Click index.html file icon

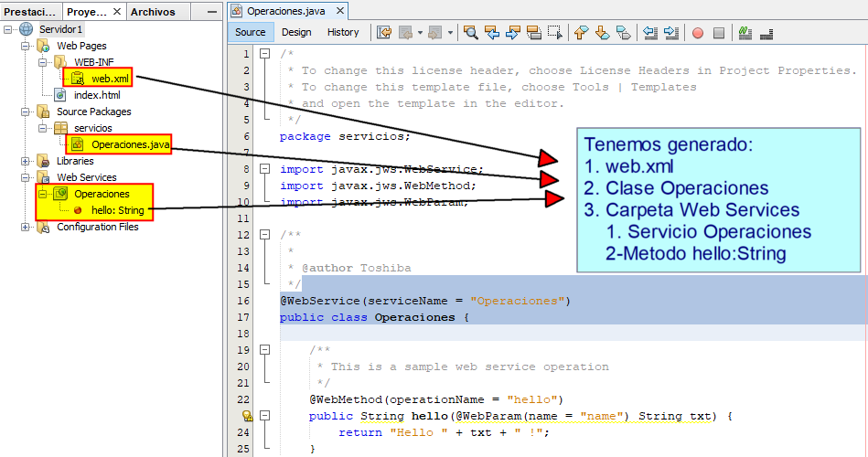[x=60, y=95]
